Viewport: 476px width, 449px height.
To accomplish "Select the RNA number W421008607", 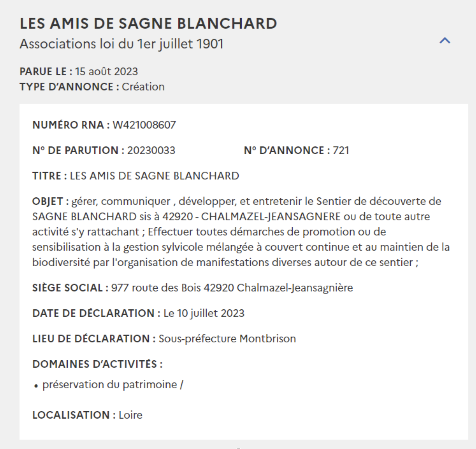I will point(144,125).
